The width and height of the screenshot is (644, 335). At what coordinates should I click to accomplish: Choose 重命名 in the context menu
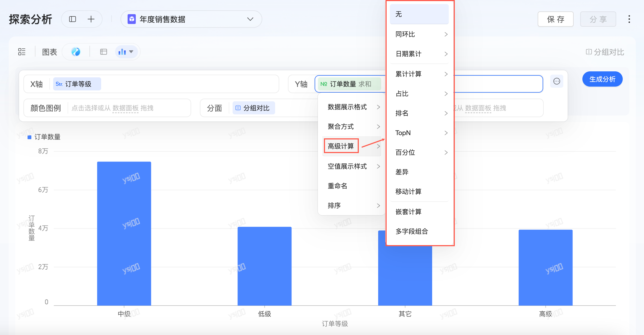click(338, 186)
